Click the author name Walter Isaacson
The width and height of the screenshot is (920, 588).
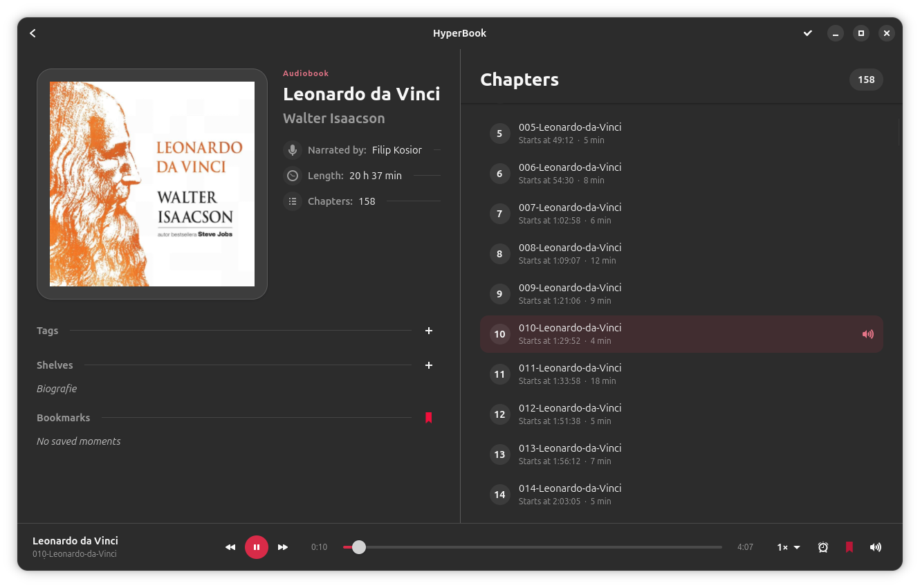tap(334, 118)
